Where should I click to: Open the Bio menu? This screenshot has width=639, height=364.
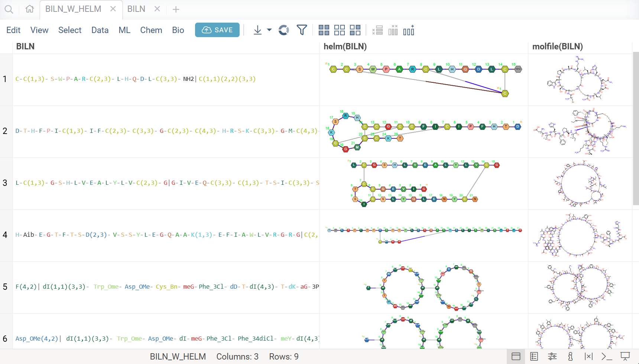(x=178, y=30)
